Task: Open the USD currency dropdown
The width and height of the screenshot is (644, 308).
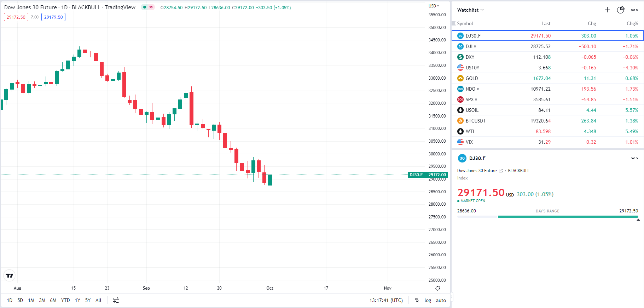Action: point(434,6)
